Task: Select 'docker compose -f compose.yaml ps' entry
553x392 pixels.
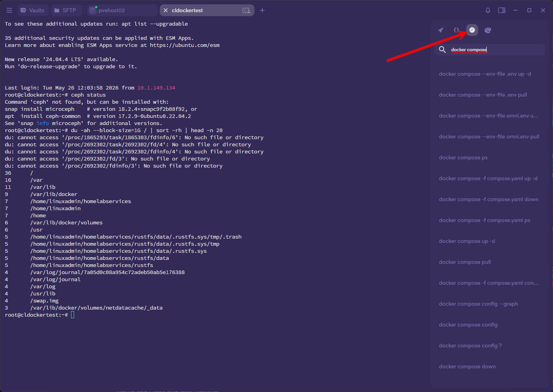Action: point(490,220)
